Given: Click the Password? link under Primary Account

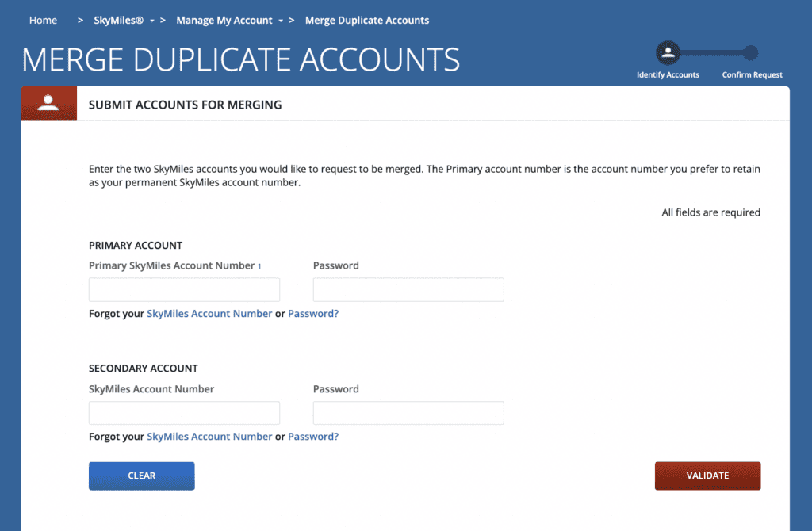Looking at the screenshot, I should 313,313.
